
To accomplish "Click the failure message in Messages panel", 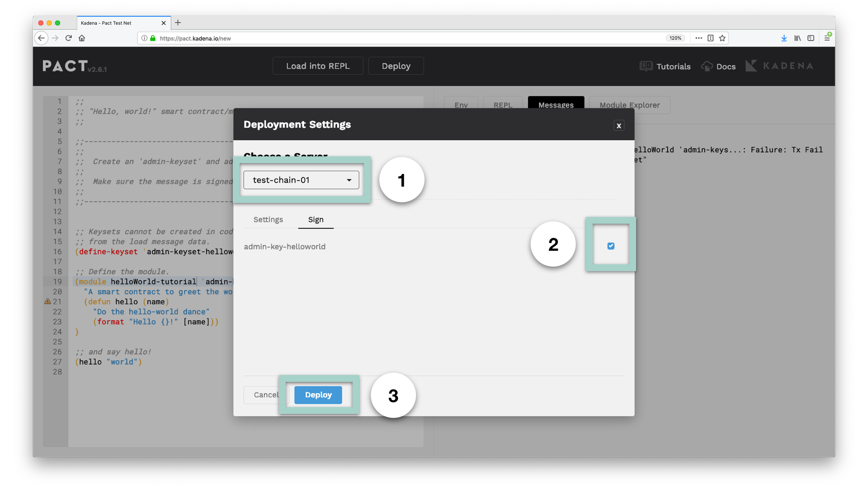I will [728, 155].
